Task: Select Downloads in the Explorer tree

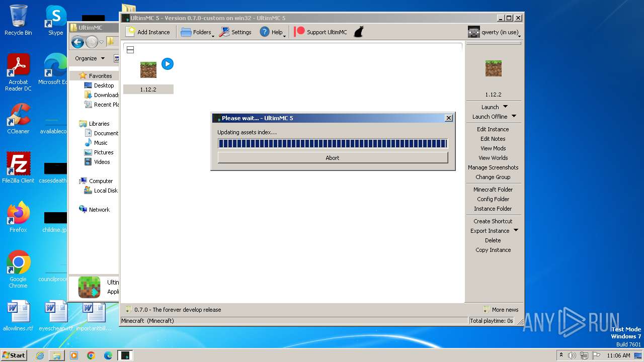Action: click(102, 95)
